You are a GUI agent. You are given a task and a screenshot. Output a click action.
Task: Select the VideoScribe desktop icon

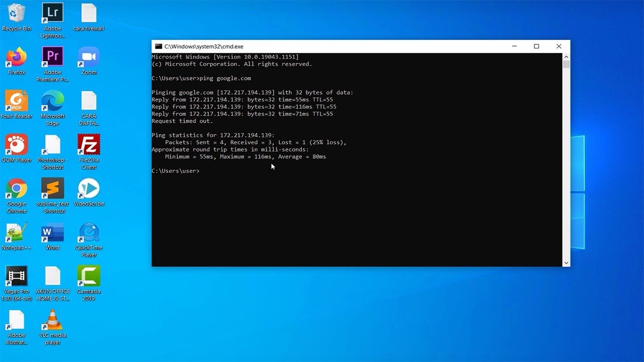pyautogui.click(x=89, y=193)
